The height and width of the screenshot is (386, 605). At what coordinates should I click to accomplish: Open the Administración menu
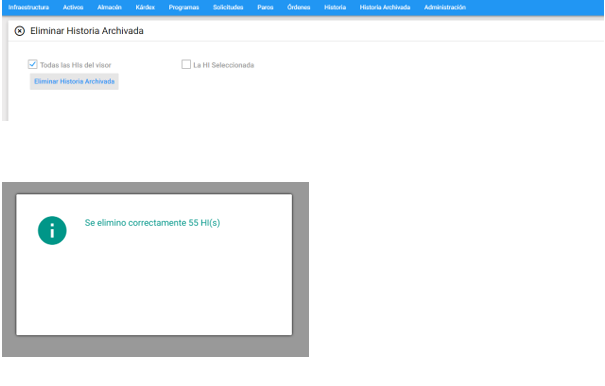445,7
